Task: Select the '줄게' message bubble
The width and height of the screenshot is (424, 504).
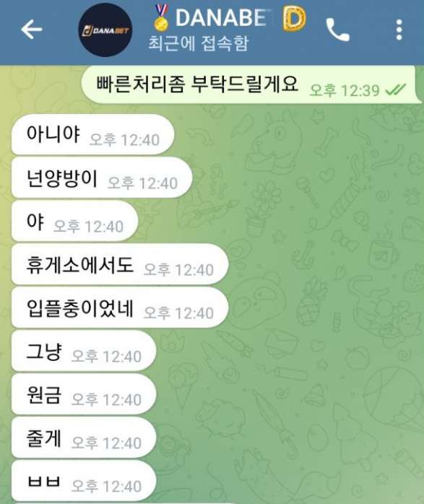Action: tap(84, 438)
